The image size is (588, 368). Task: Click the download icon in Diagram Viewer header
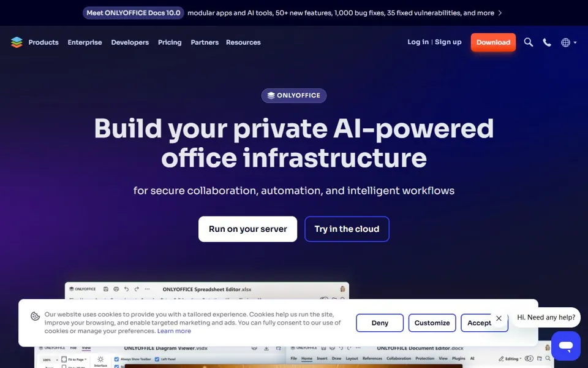(266, 348)
